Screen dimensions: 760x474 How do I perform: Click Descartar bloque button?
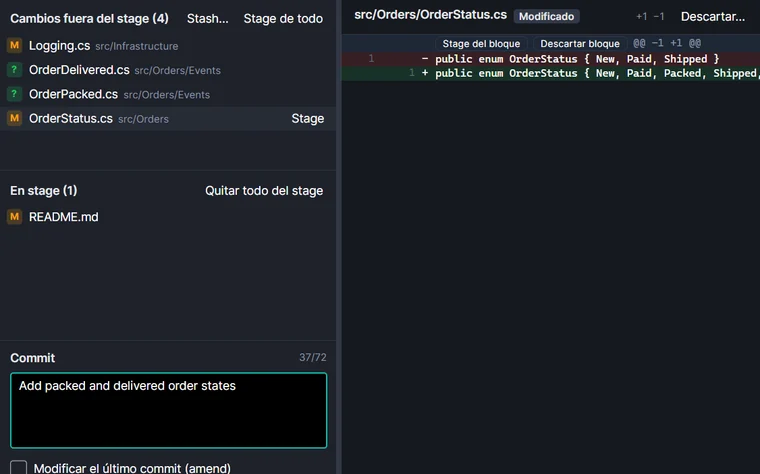(x=580, y=44)
